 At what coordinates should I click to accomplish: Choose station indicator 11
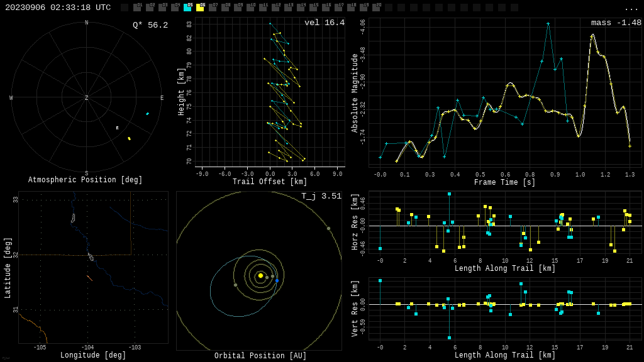(x=263, y=8)
